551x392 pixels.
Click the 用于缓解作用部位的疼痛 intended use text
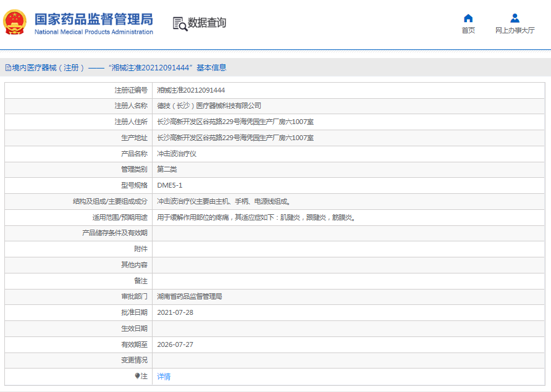(x=256, y=218)
